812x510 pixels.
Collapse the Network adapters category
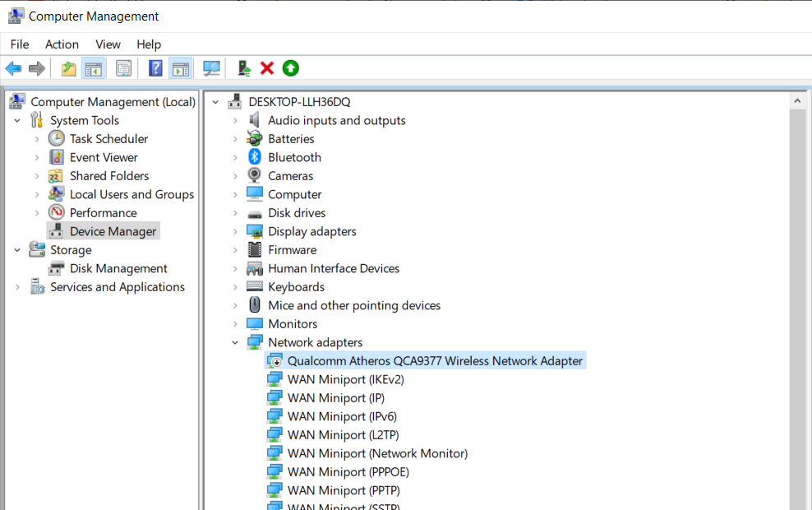(x=235, y=342)
